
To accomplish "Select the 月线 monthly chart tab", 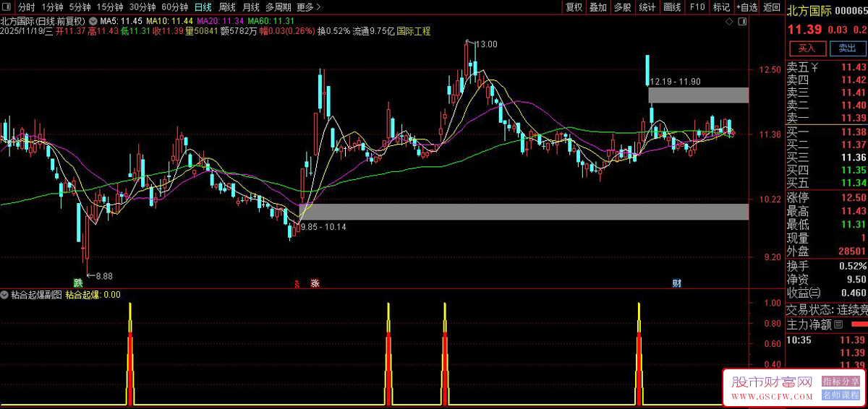I will tap(251, 7).
